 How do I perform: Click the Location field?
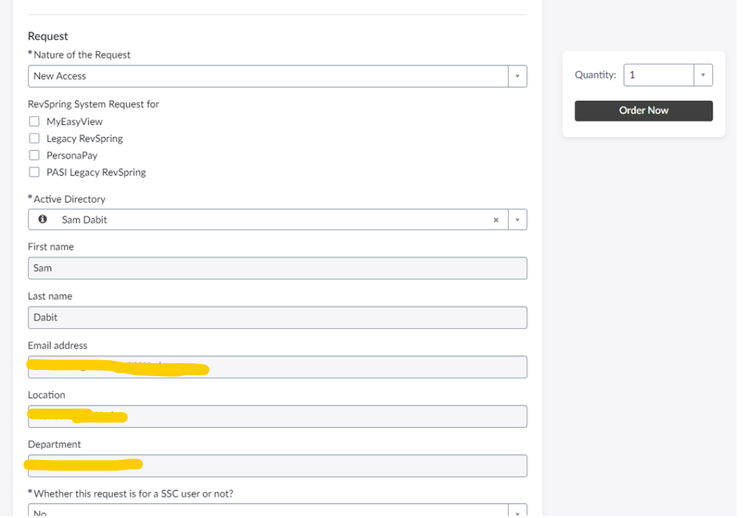[278, 417]
